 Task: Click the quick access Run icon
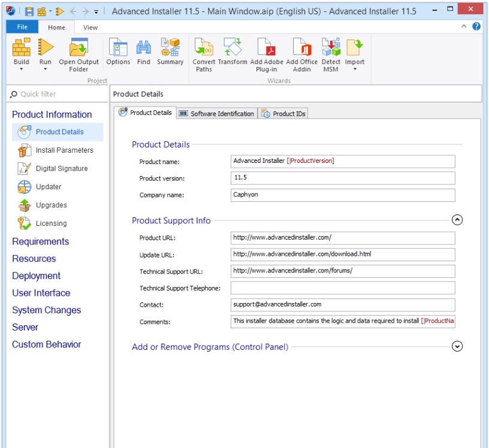coord(59,11)
